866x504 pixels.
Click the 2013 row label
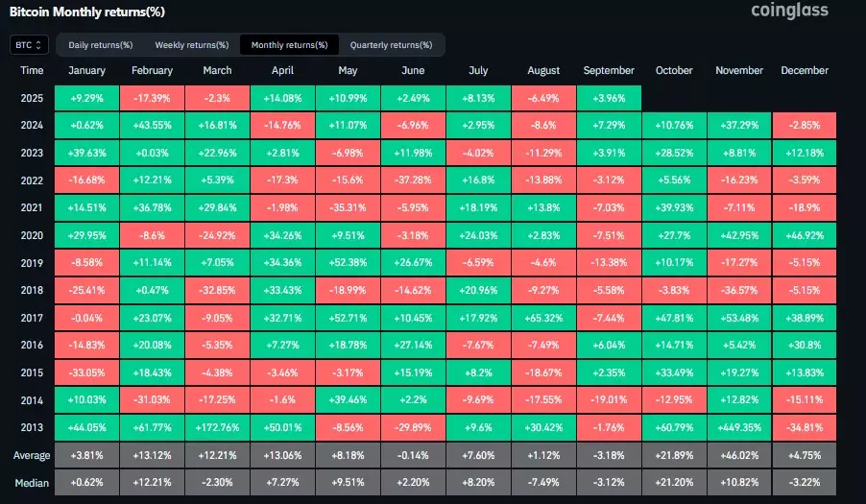(32, 428)
